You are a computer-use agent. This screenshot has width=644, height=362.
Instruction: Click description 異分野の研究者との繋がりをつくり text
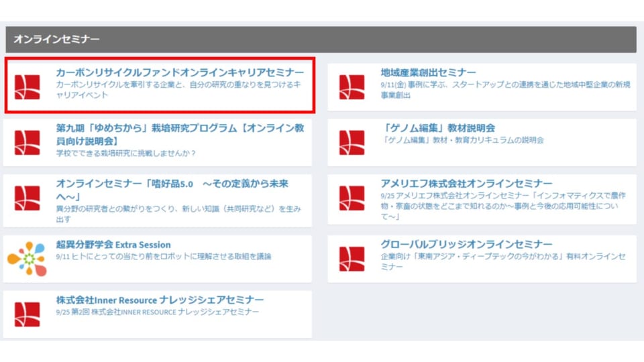[178, 214]
